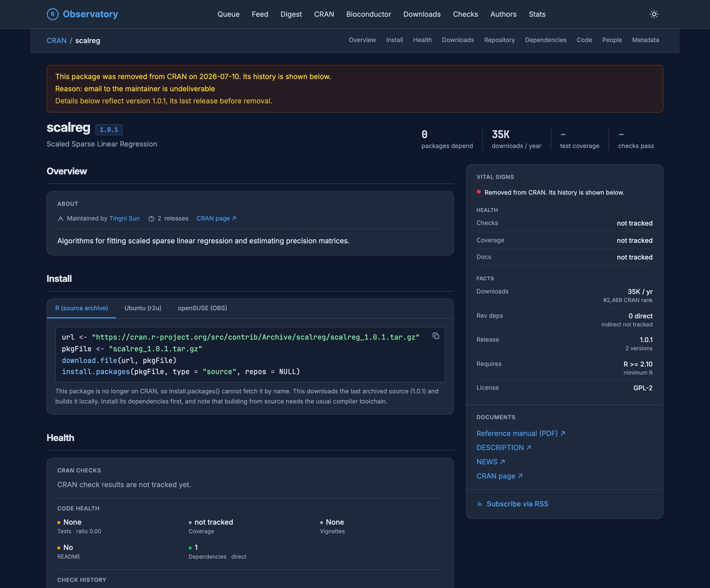Click the '#2,468 CRAN rank' text
710x588 pixels.
pyautogui.click(x=628, y=300)
